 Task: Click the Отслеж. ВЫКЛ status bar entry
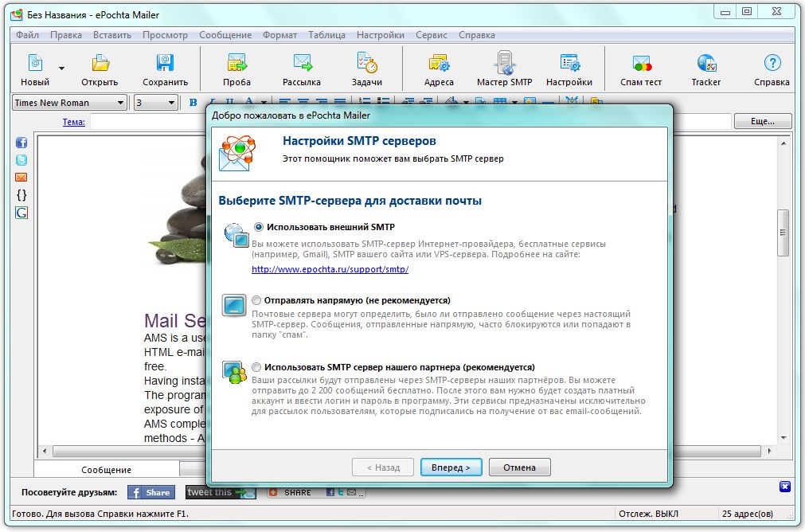click(x=648, y=514)
